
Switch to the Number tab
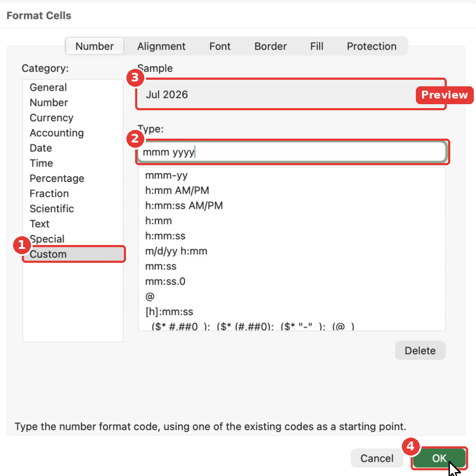point(95,46)
